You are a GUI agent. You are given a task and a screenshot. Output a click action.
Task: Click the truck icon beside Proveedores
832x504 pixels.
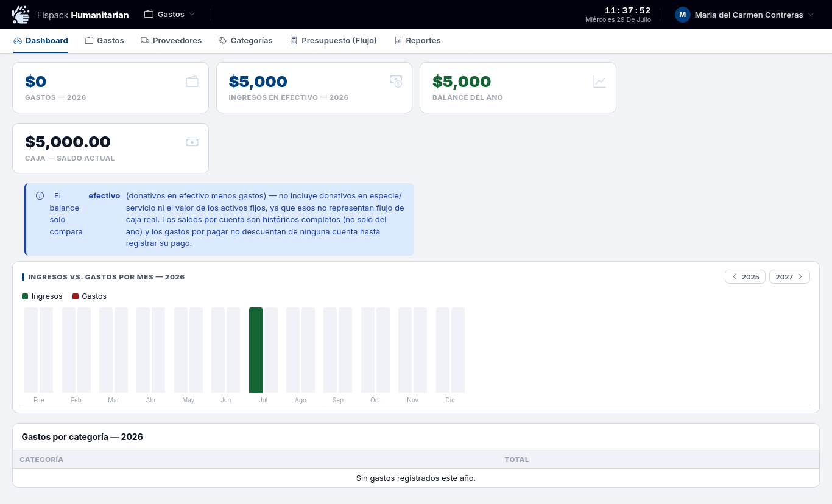[x=145, y=41]
